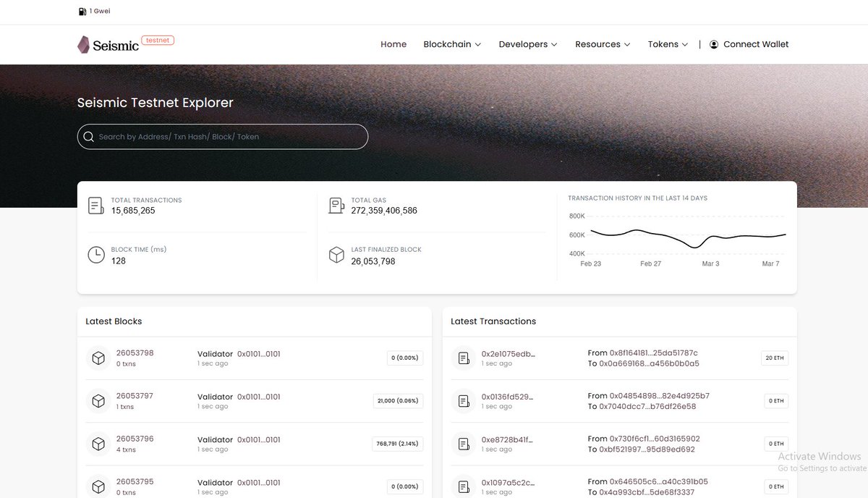Click the cube icon for block 26053795
Image resolution: width=868 pixels, height=498 pixels.
coord(97,486)
